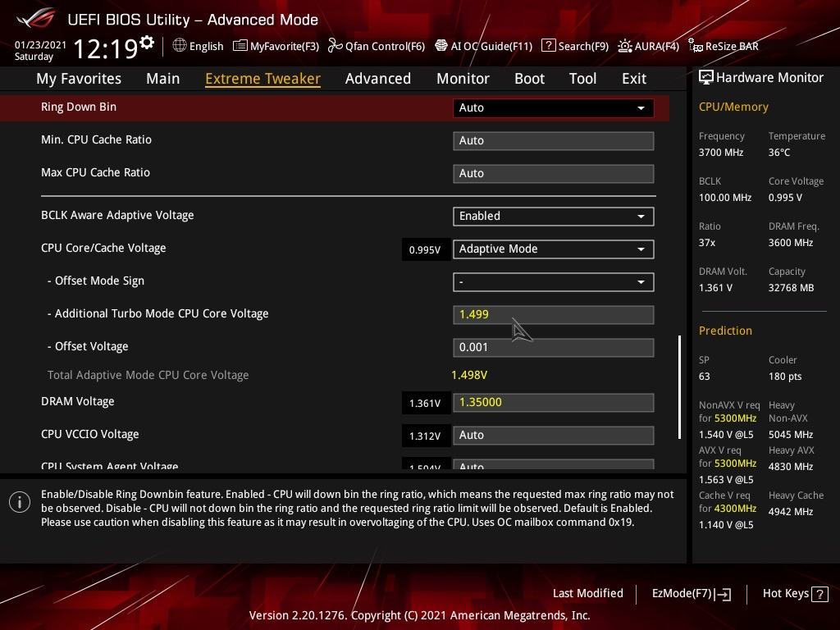Open BCLK Aware Adaptive Voltage dropdown

[554, 217]
